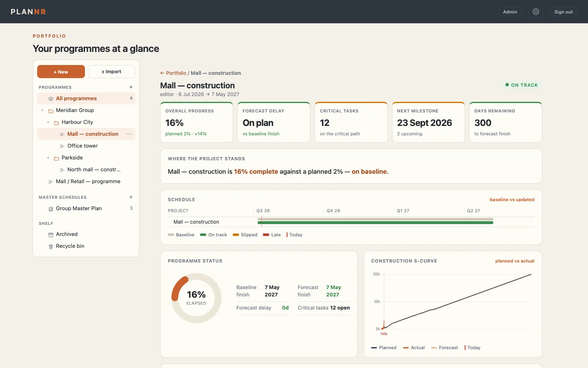Click the Import button
588x368 pixels.
111,72
